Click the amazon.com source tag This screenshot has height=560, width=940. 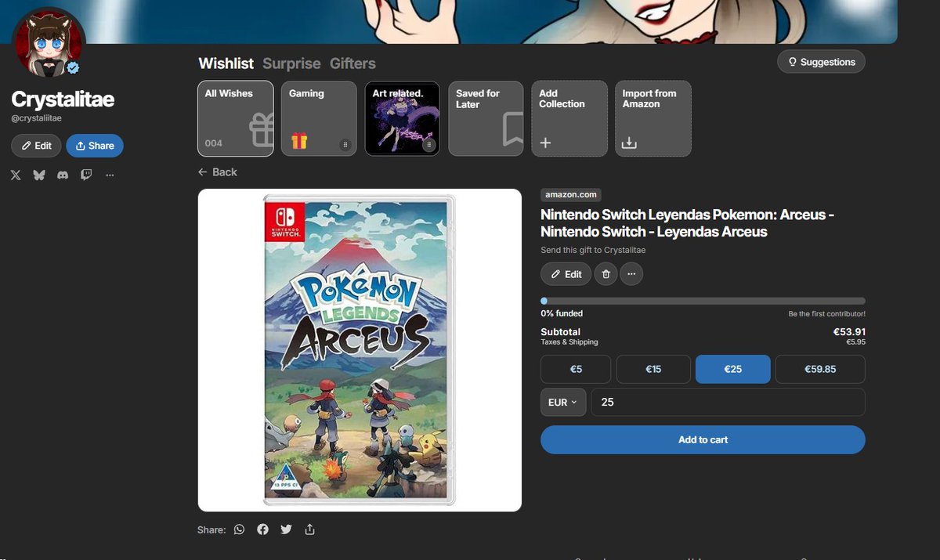(x=571, y=194)
